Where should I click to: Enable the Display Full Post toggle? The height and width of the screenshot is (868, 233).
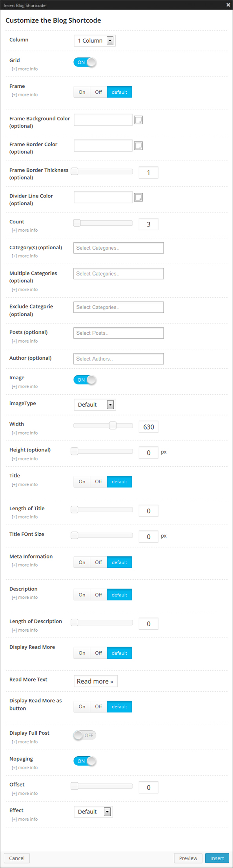click(x=84, y=735)
